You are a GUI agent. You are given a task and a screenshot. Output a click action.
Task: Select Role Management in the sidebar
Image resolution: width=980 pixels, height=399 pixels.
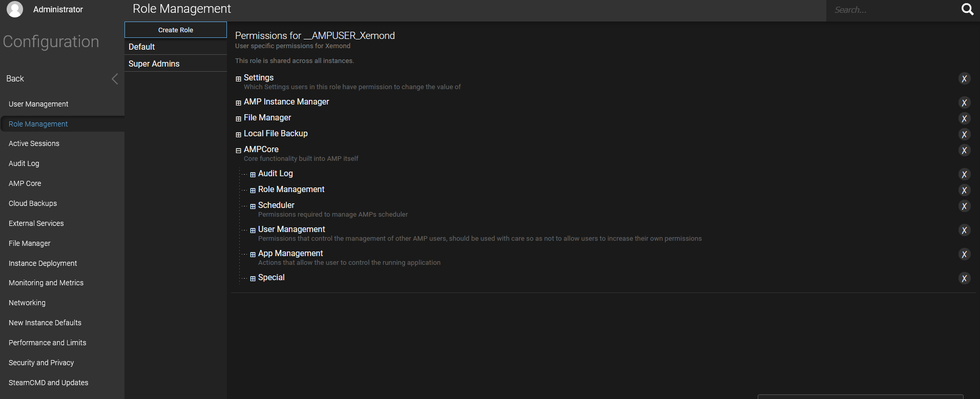[x=62, y=124]
